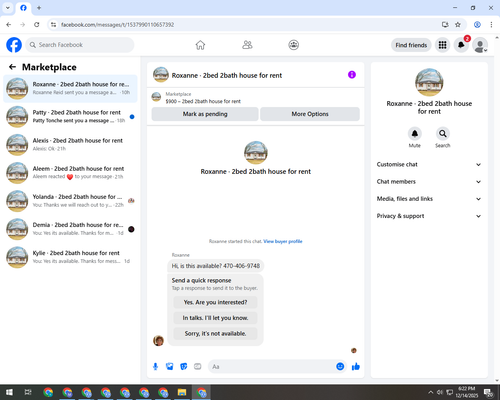Open the $900 listing thumbnail under Marketplace
Screen dimensions: 500x400
pyautogui.click(x=156, y=97)
